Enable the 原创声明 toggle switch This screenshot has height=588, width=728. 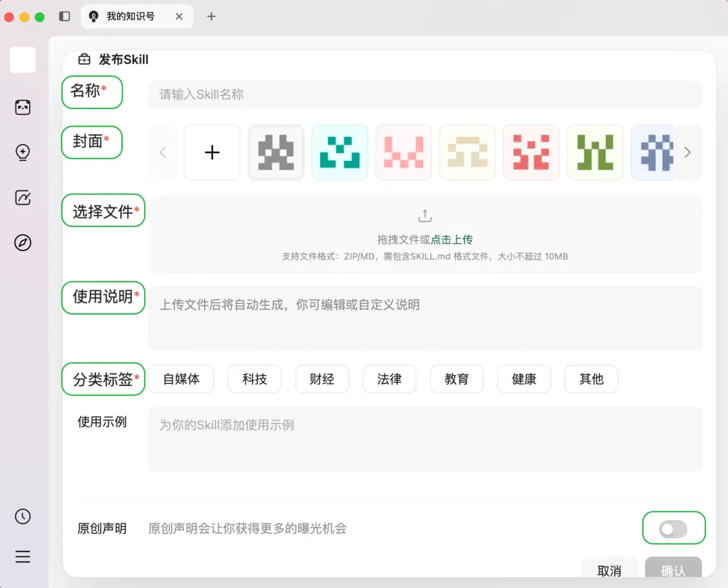(673, 529)
